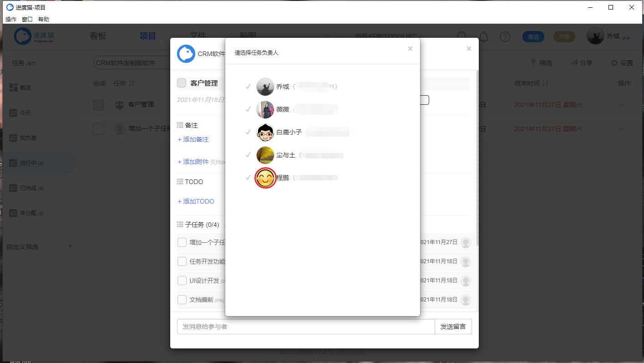Open the notifications bell
644x363 pixels.
click(484, 36)
